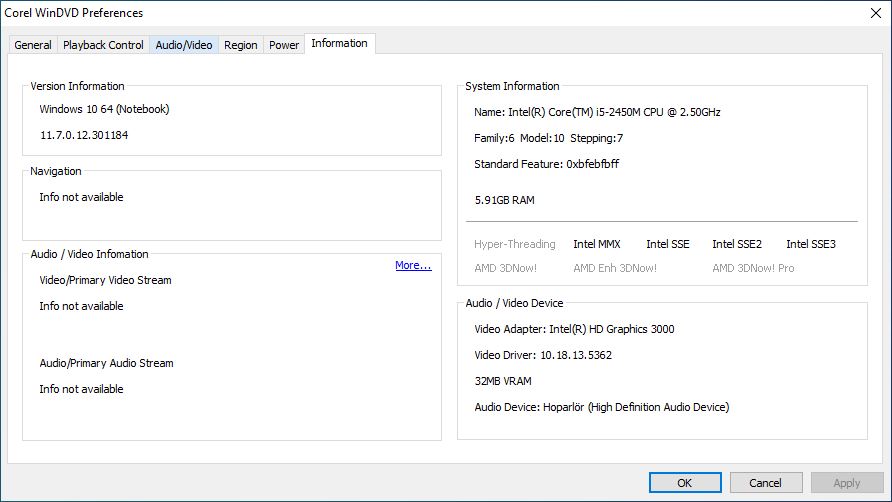Open the Playback Control tab
892x502 pixels.
103,45
